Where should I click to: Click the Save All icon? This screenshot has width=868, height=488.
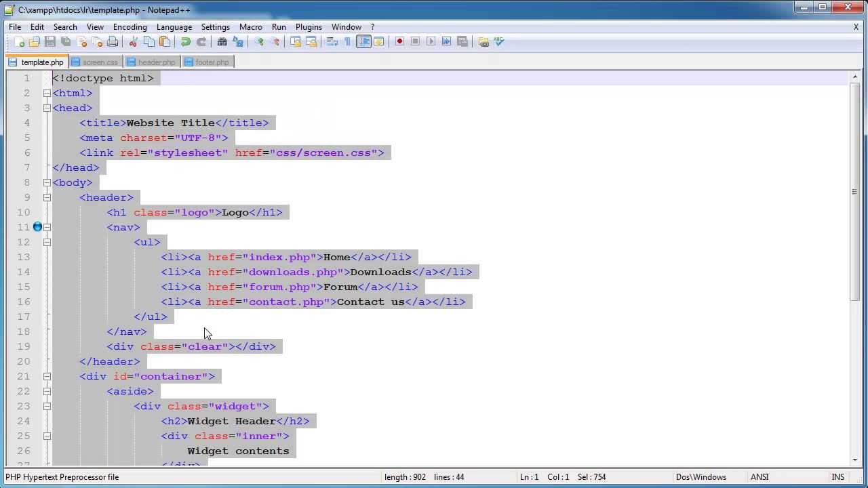click(66, 41)
